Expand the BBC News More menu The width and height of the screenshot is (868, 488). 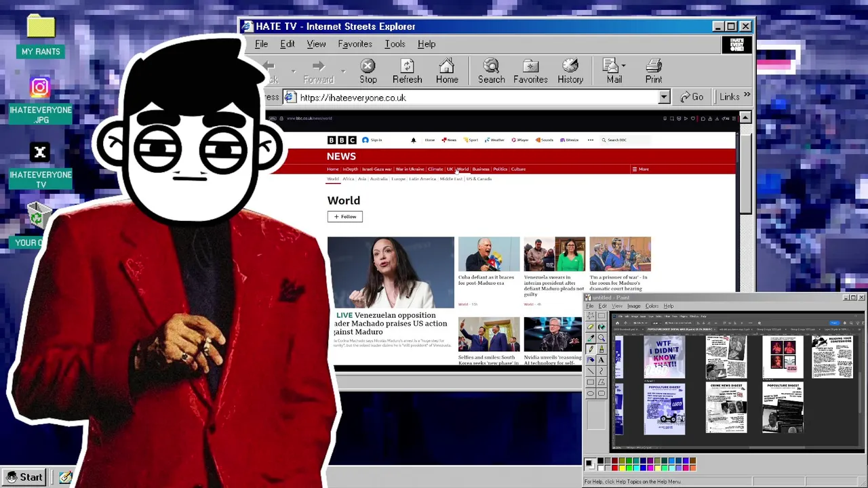[640, 169]
